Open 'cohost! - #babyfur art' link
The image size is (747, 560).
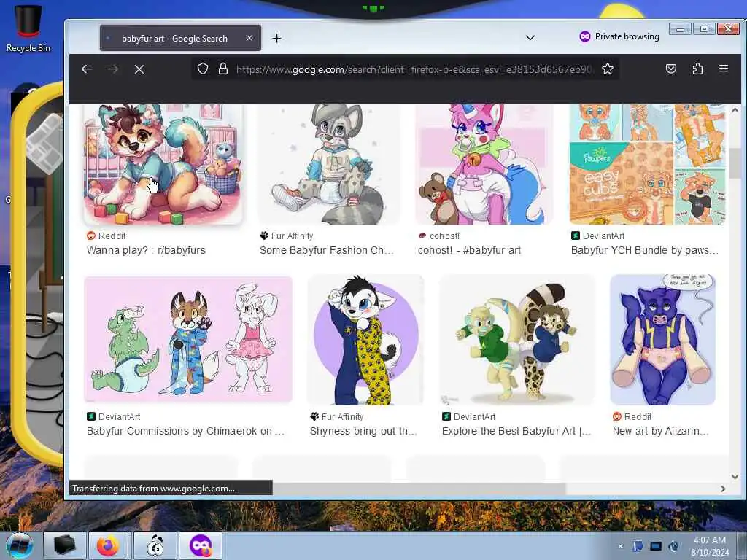[x=469, y=251]
